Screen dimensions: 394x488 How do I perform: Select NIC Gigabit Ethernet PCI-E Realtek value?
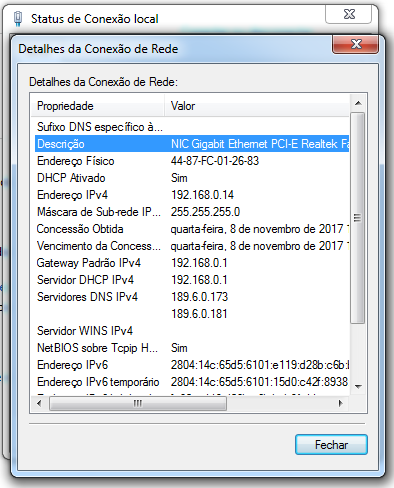tap(260, 144)
